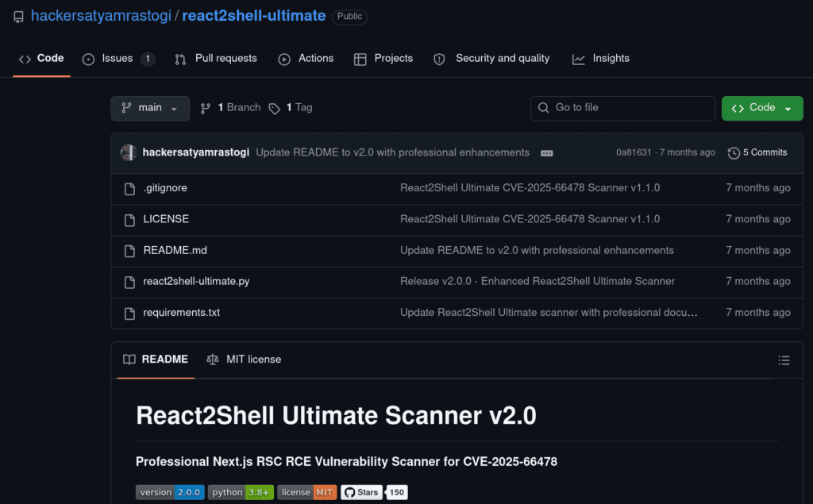Click the Issues count badge showing 1
The image size is (813, 504).
148,59
